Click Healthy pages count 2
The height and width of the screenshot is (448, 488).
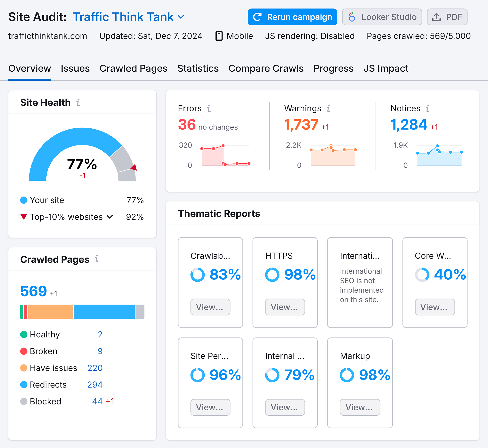click(100, 335)
